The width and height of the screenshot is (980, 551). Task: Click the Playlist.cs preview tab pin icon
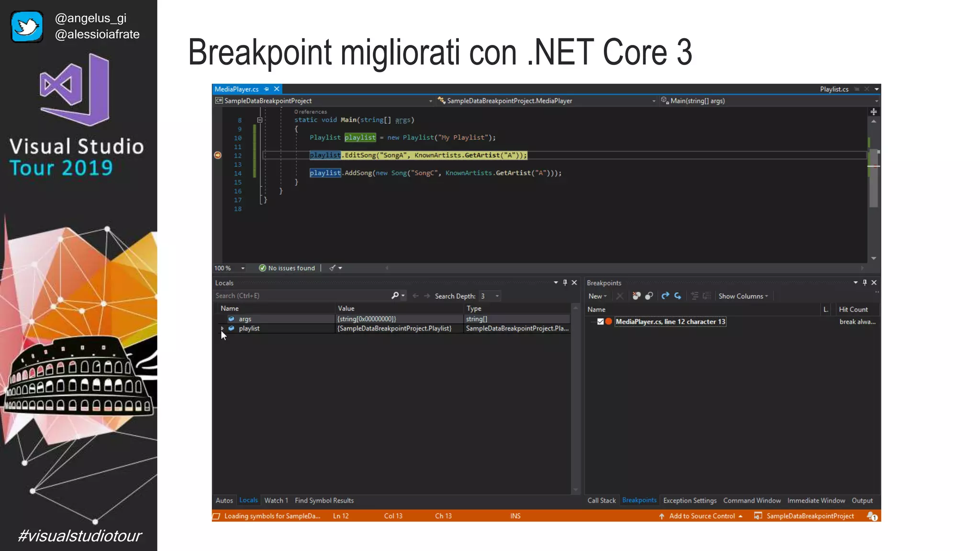[857, 89]
